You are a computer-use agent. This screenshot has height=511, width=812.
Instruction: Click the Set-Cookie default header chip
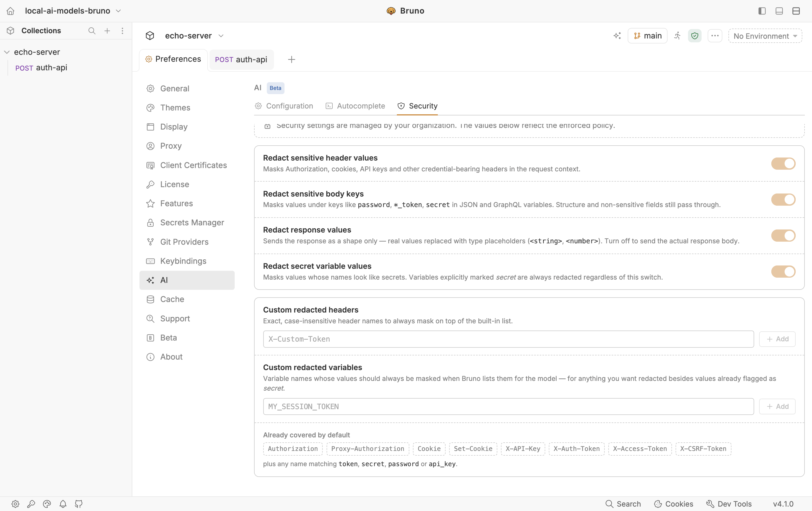pos(473,449)
